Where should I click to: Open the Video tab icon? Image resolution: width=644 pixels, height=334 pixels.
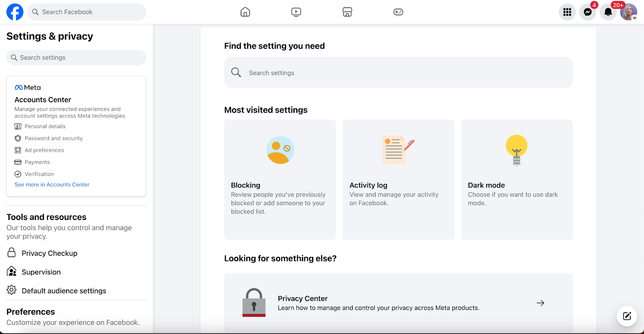(x=296, y=12)
